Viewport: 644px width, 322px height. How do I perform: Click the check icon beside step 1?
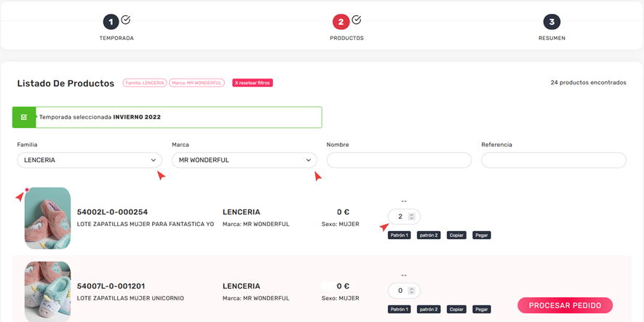126,20
